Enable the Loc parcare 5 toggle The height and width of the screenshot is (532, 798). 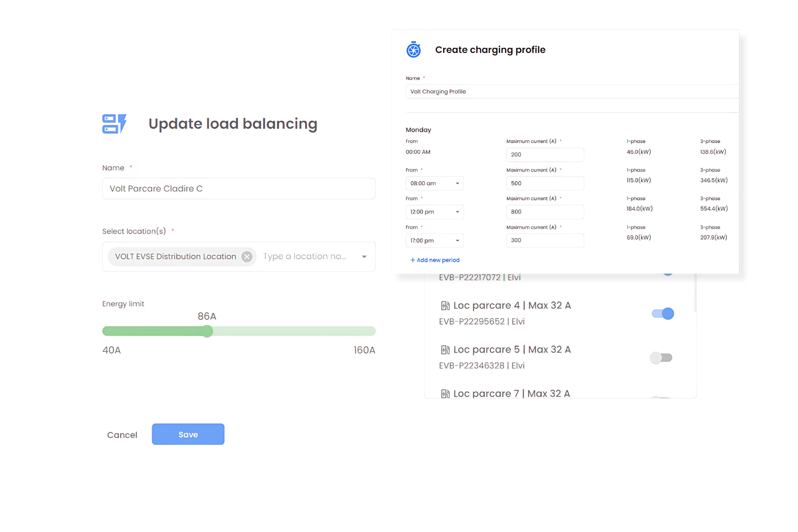click(661, 358)
